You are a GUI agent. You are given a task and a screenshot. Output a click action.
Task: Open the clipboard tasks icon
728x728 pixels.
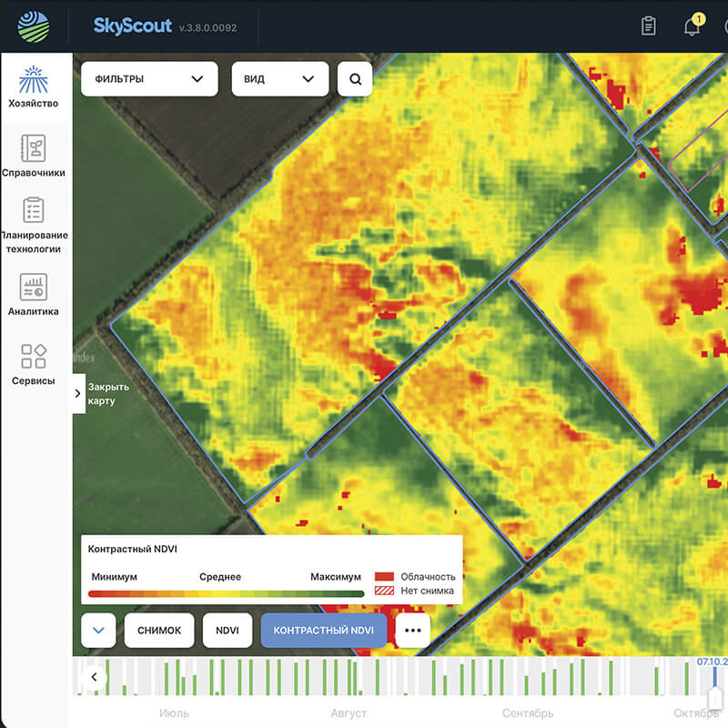pyautogui.click(x=648, y=26)
